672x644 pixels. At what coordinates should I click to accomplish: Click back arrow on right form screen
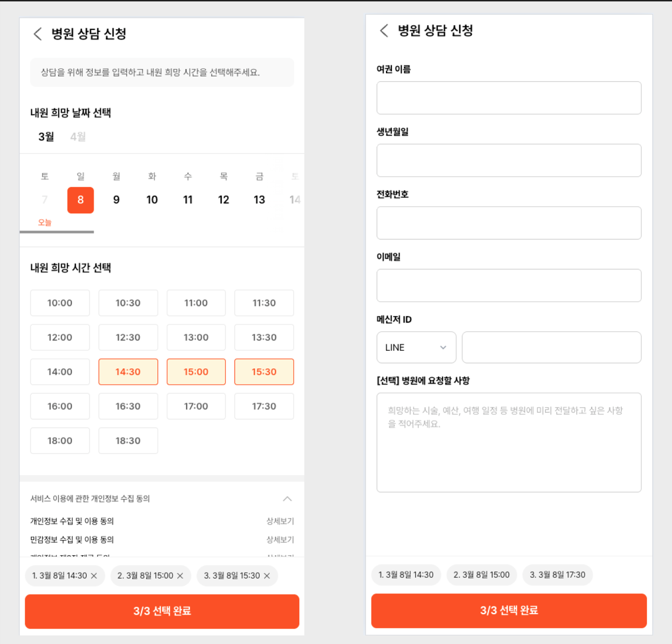384,31
